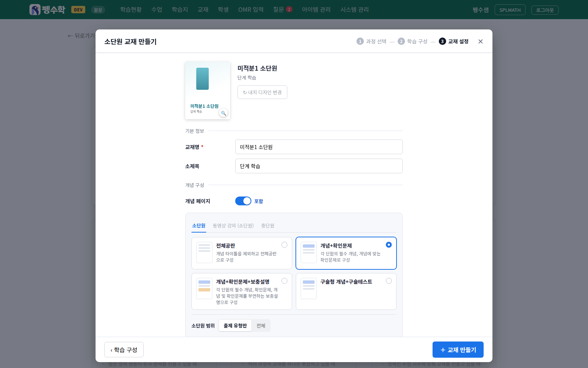Open the 질문 menu with badge

pos(283,10)
